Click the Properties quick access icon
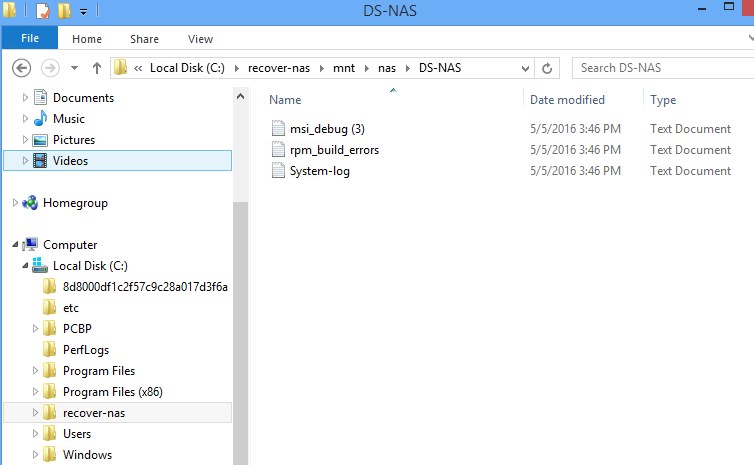The image size is (754, 465). [x=43, y=11]
